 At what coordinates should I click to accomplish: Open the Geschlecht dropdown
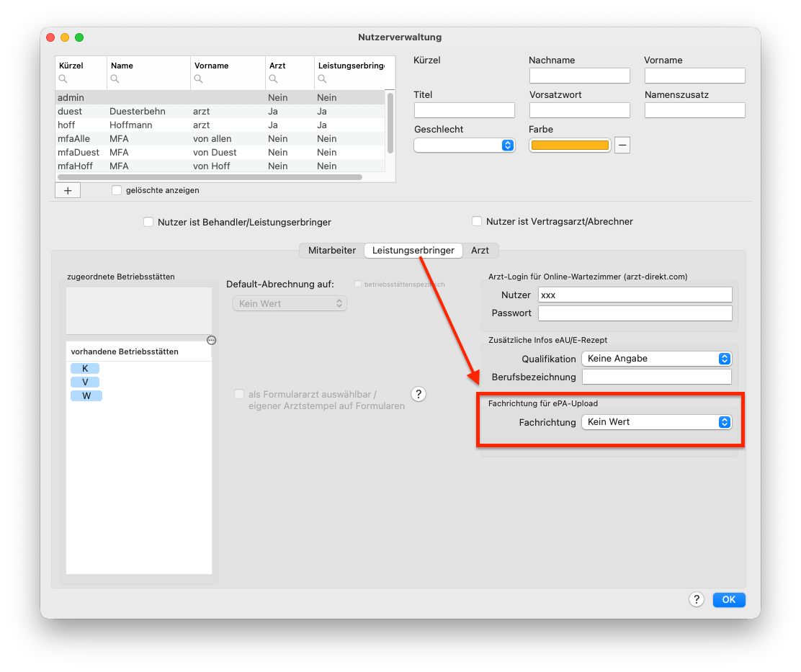click(464, 145)
